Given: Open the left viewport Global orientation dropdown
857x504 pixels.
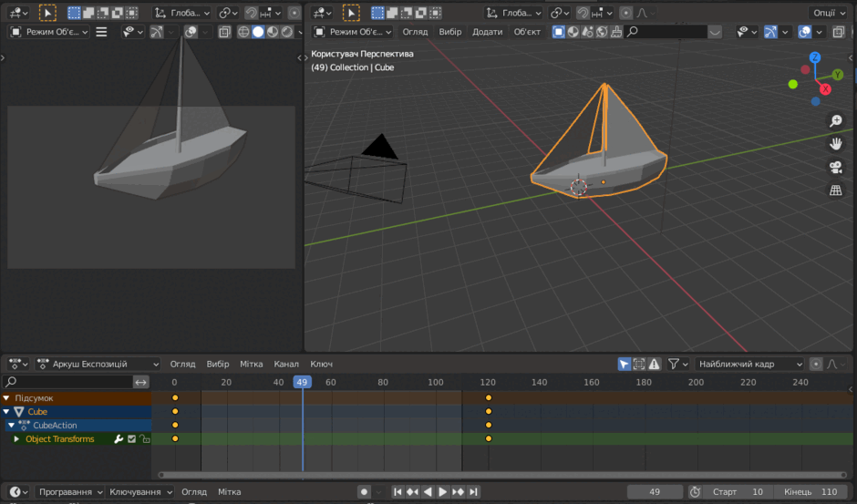Looking at the screenshot, I should [x=181, y=13].
